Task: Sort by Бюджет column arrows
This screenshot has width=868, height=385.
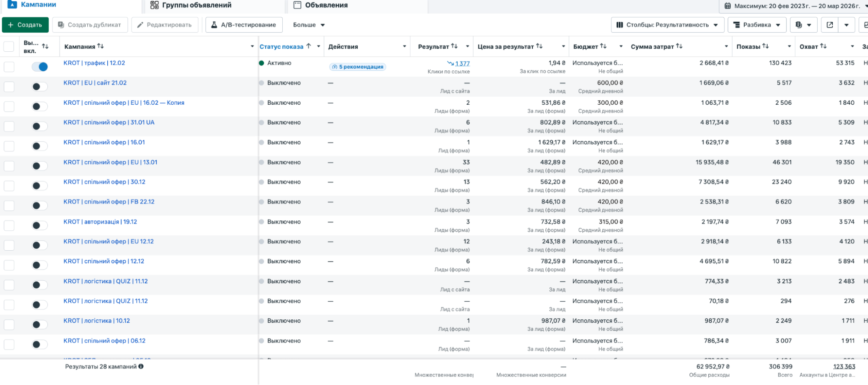Action: (x=603, y=46)
